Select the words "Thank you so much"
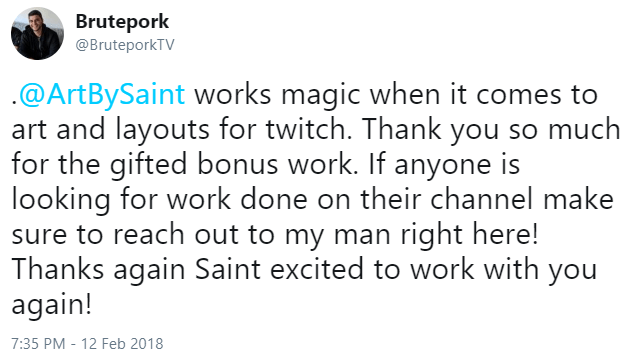The image size is (641, 361). coord(491,131)
